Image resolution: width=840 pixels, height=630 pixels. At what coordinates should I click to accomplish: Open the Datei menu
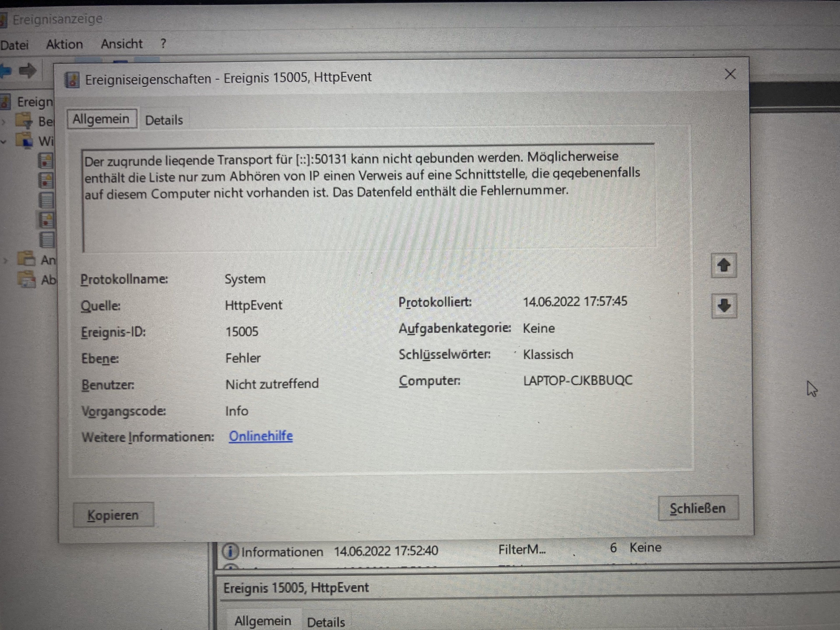(14, 45)
